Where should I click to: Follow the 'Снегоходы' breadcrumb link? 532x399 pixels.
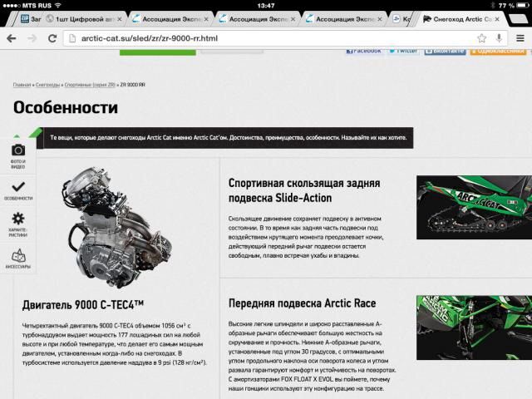[x=48, y=85]
